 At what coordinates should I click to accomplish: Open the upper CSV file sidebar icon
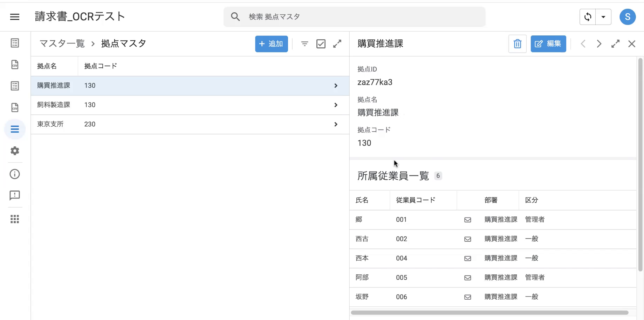[15, 65]
